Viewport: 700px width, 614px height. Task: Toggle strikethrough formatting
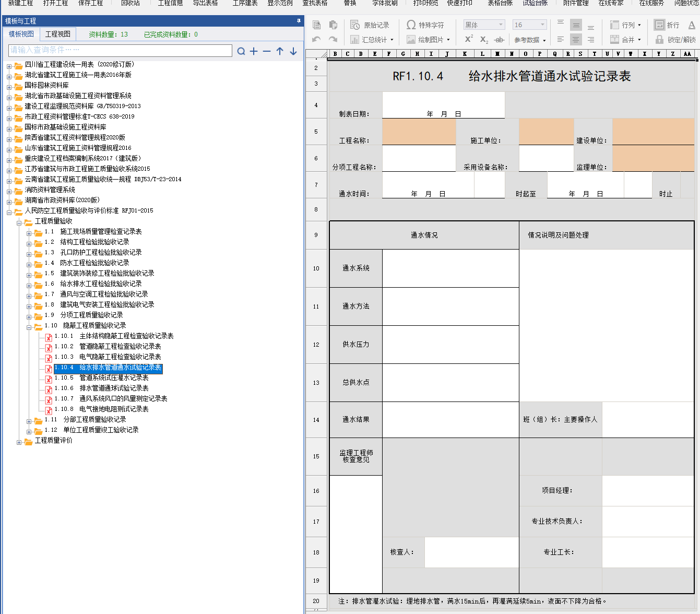(x=499, y=39)
